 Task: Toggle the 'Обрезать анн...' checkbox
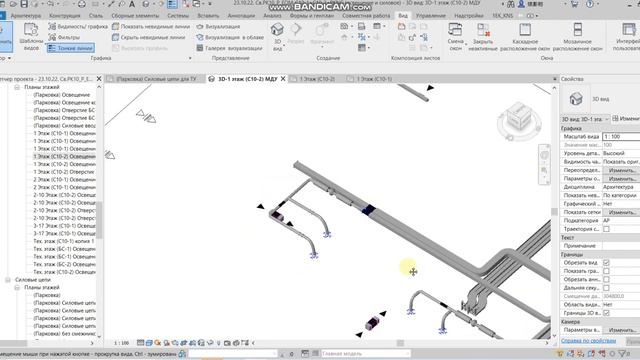pyautogui.click(x=606, y=280)
